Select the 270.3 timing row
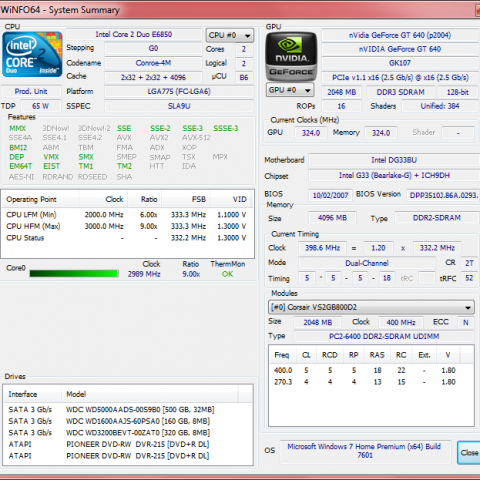 pyautogui.click(x=371, y=382)
